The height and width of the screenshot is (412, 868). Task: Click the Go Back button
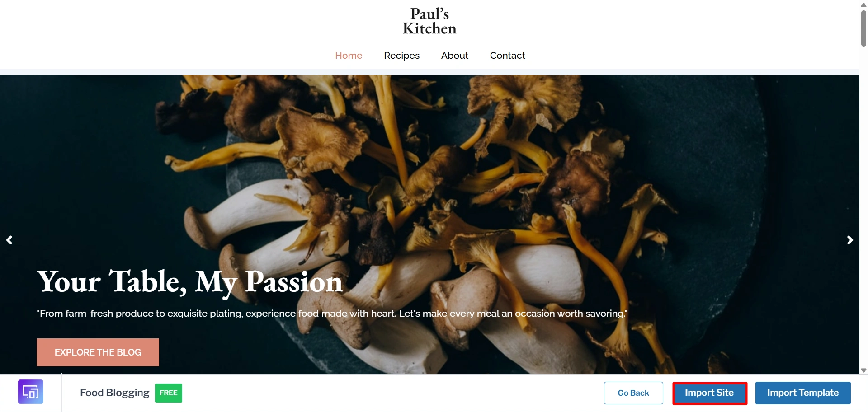(633, 393)
